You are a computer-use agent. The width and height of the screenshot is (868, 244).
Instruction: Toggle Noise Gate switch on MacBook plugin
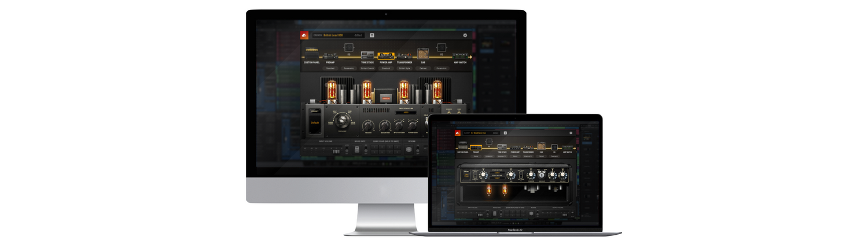[x=495, y=213]
